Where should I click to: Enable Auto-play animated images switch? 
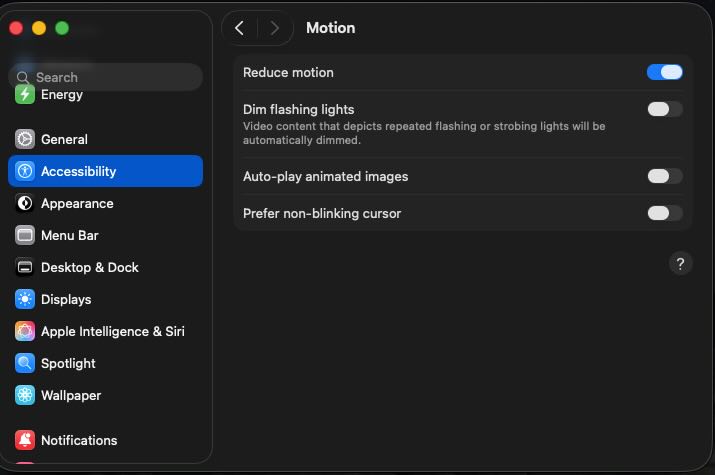[x=664, y=176]
